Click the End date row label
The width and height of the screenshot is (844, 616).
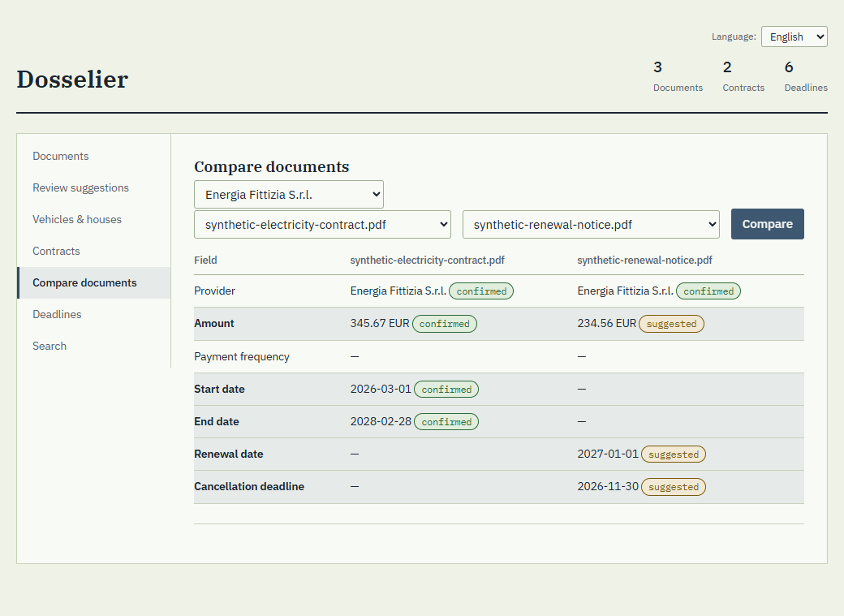pos(217,421)
